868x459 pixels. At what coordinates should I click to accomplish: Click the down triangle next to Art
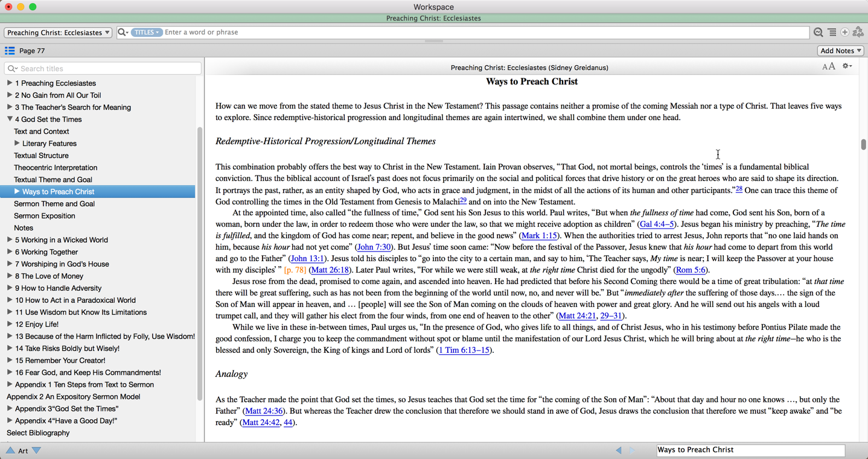[36, 451]
